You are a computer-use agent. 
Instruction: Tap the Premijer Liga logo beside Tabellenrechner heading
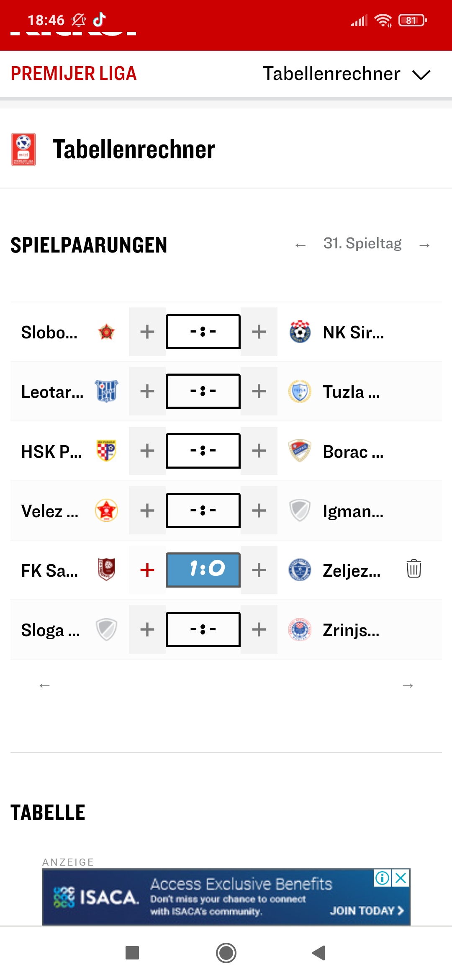pyautogui.click(x=23, y=150)
